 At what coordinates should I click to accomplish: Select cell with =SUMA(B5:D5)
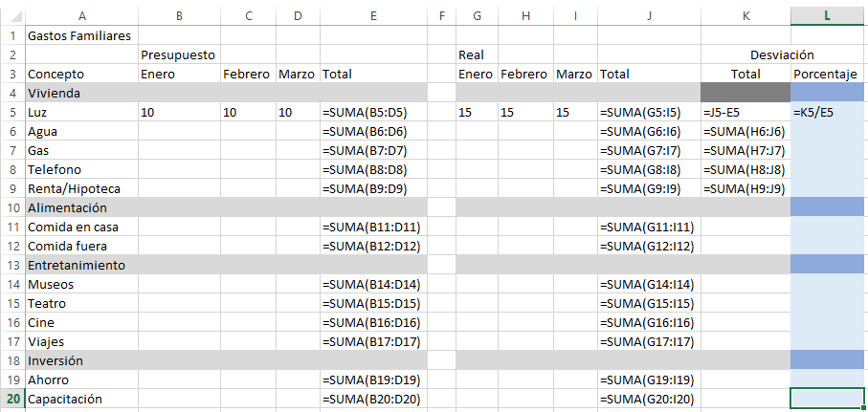[373, 112]
